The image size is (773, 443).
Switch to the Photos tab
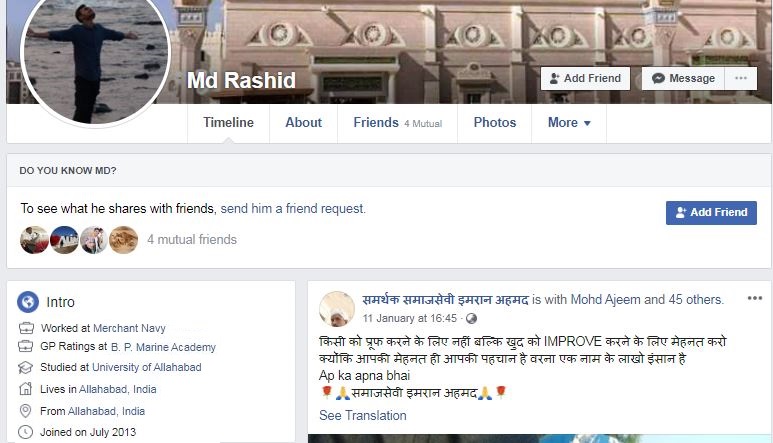point(494,123)
